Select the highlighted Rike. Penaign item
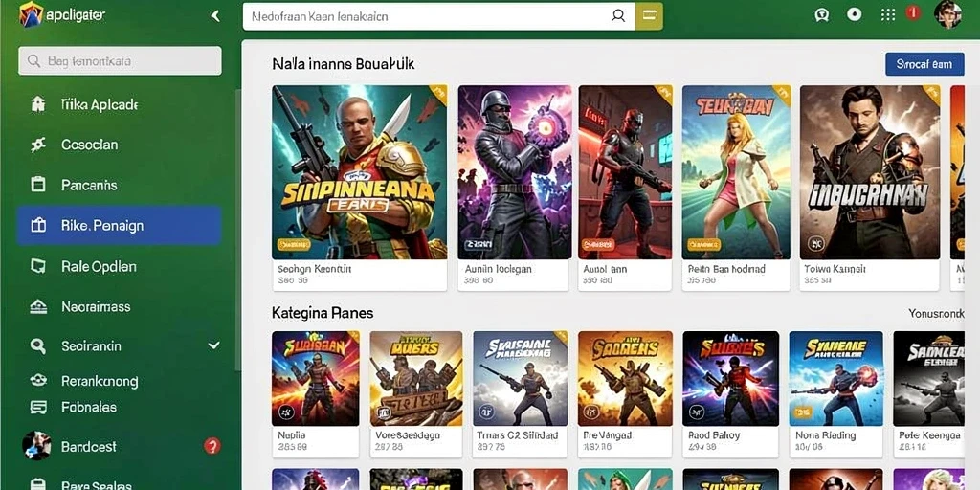The height and width of the screenshot is (490, 980). (119, 225)
